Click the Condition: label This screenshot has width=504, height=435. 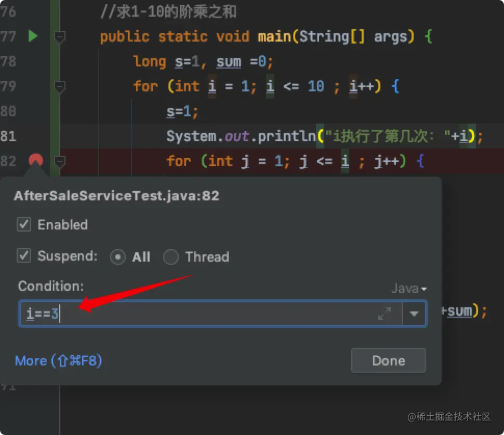(51, 286)
